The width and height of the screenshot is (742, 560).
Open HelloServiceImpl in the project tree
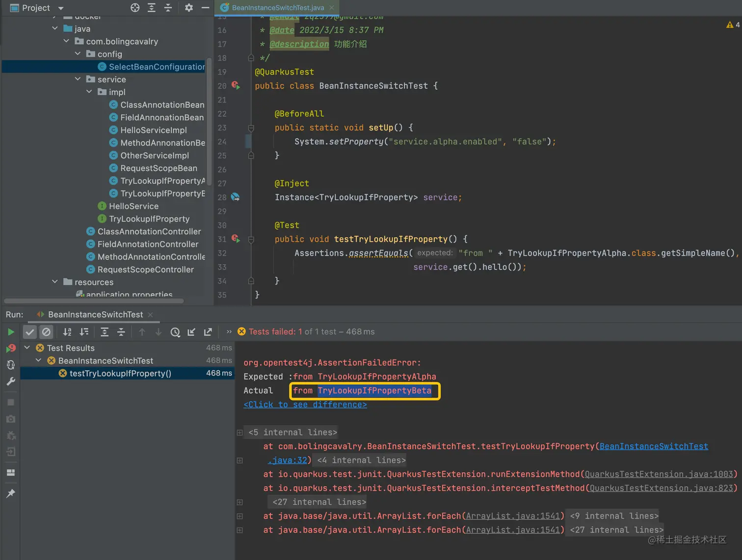click(148, 130)
